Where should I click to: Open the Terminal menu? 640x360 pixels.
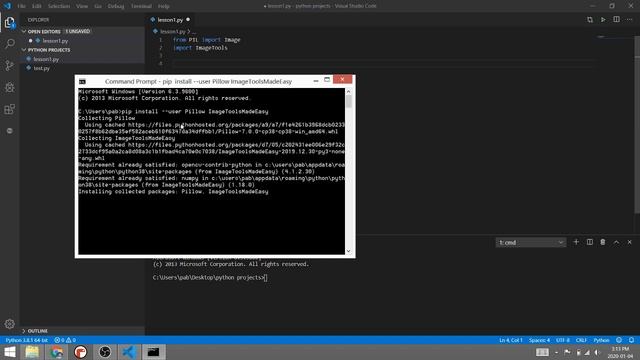pos(141,6)
